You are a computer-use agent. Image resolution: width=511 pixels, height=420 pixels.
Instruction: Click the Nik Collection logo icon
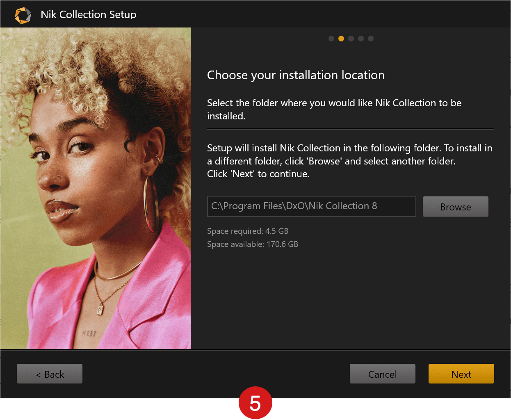(23, 15)
